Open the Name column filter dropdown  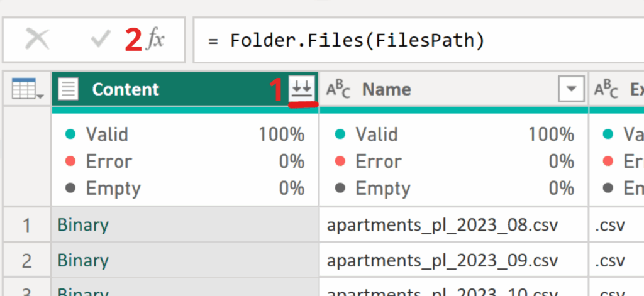point(571,90)
